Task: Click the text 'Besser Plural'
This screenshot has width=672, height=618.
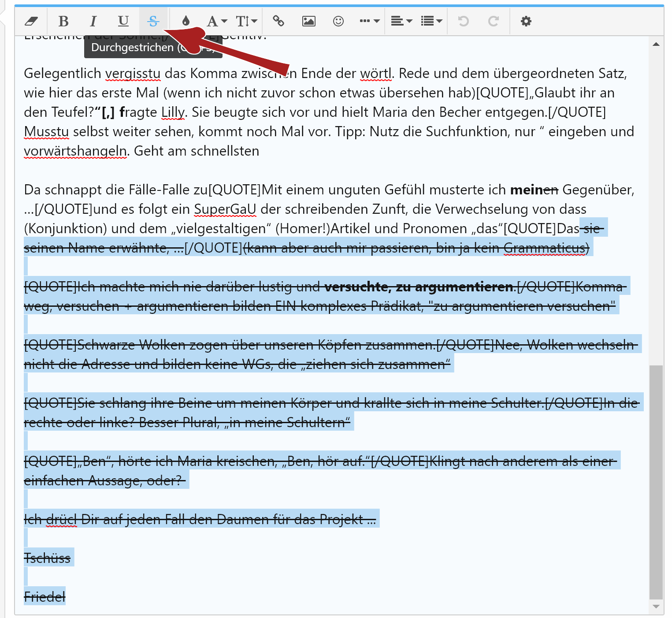Action: 179,422
